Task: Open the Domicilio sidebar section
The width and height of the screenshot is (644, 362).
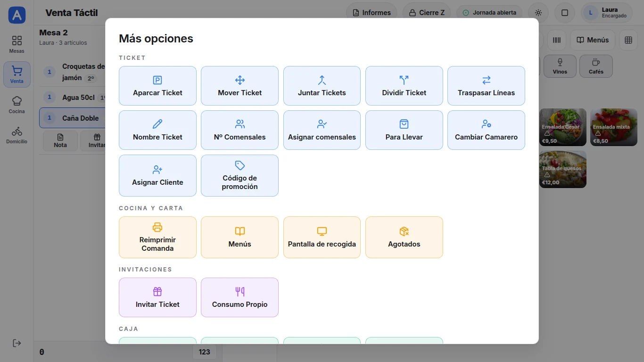Action: (17, 135)
